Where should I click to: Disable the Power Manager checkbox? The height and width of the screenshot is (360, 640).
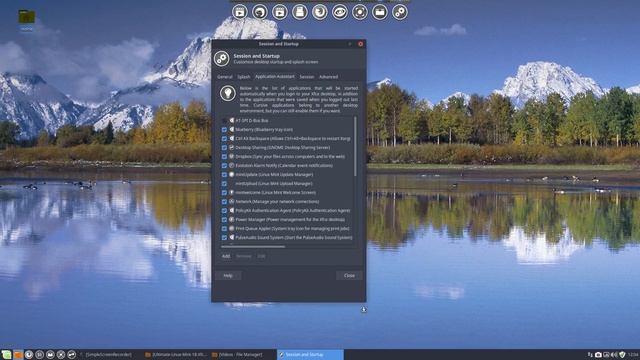224,220
